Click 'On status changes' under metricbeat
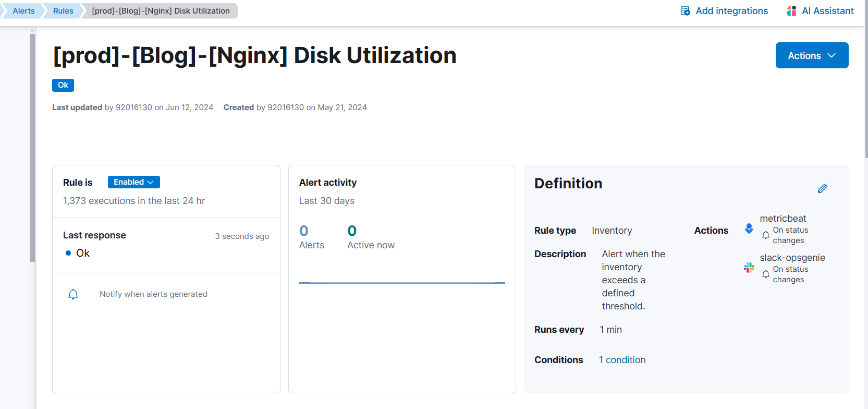 click(790, 235)
